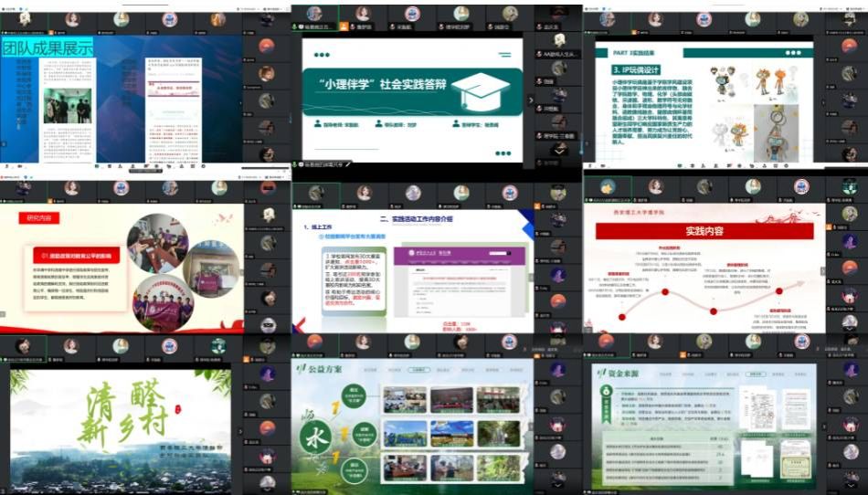Image resolution: width=868 pixels, height=495 pixels.
Task: Click 3. IP玩偶设计 heading label
Action: click(636, 69)
